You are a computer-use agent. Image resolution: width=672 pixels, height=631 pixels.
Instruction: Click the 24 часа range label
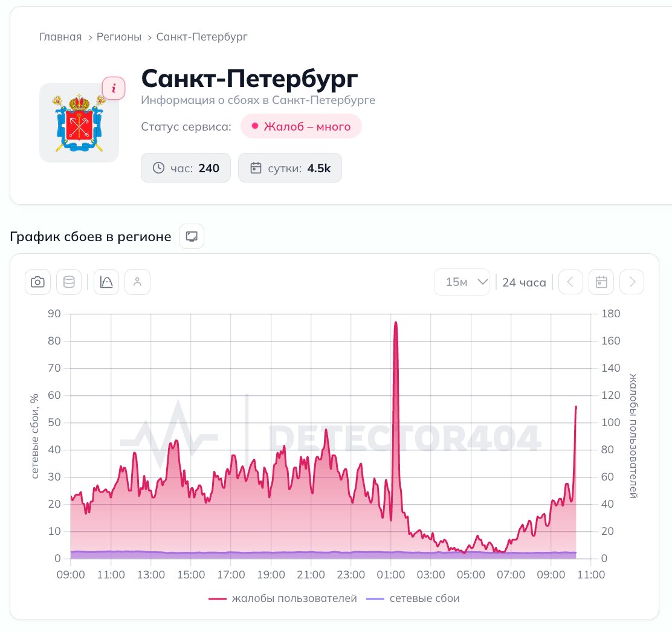click(x=524, y=282)
